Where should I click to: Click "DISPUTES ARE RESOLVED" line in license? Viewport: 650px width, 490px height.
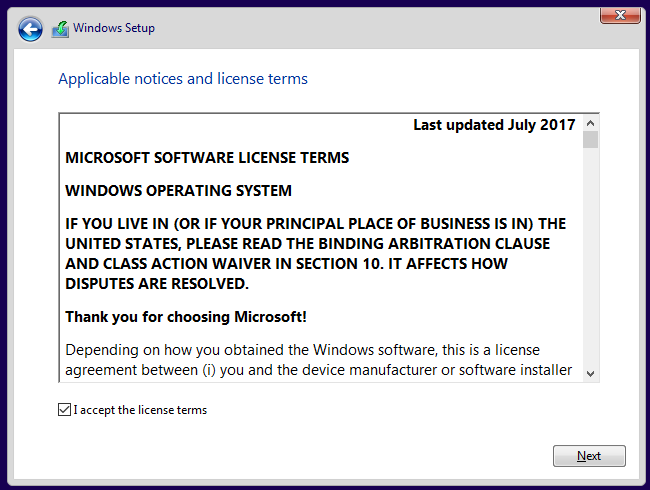[156, 284]
